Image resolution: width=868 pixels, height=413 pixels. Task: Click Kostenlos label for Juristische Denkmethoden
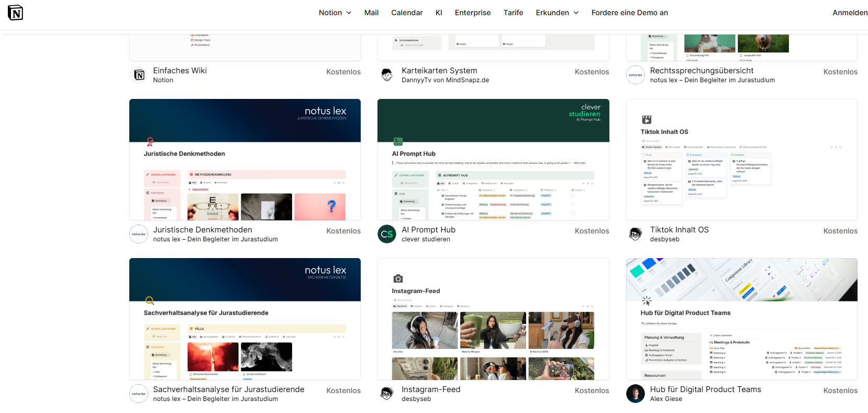point(343,231)
